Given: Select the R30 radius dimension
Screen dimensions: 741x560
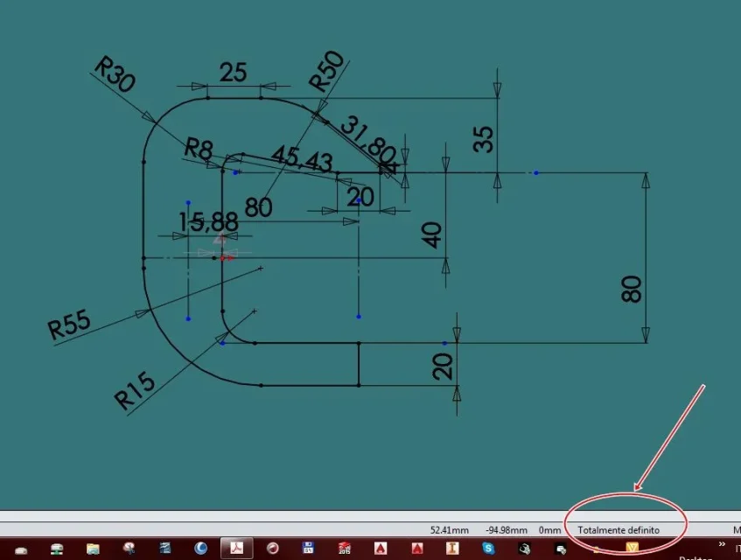Looking at the screenshot, I should pos(115,74).
